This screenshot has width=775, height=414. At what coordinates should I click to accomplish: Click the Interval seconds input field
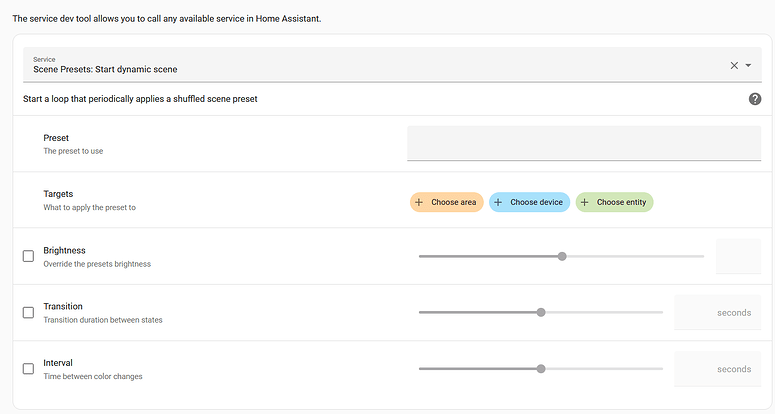click(x=718, y=368)
